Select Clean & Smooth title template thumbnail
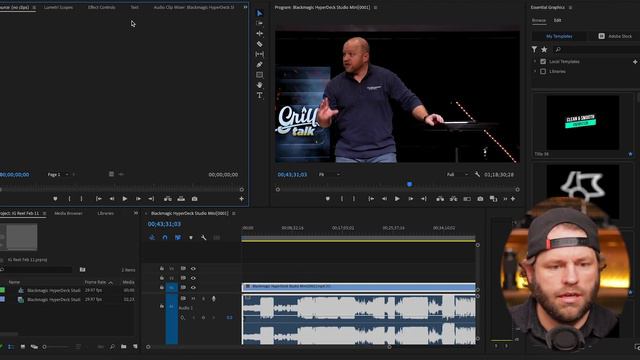Viewport: 640px width, 360px height. coord(582,122)
